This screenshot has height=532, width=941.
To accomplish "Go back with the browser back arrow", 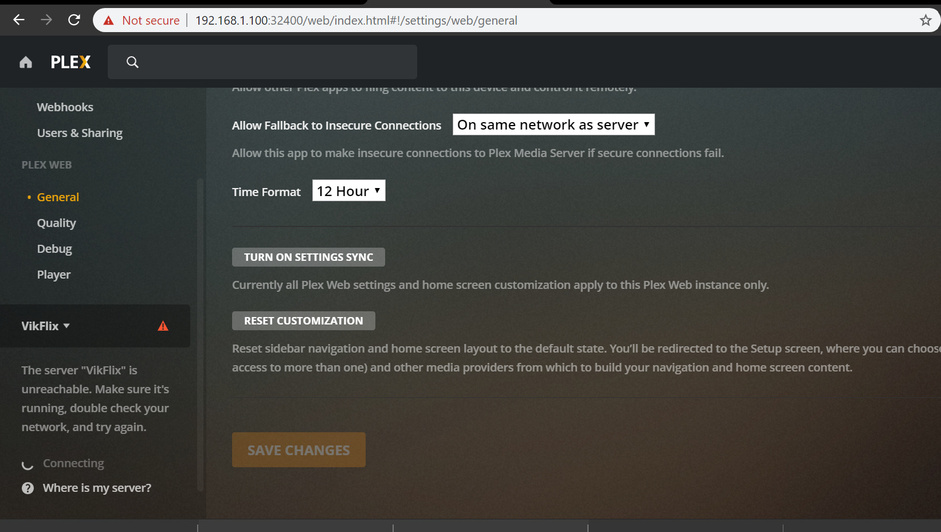I will point(19,20).
